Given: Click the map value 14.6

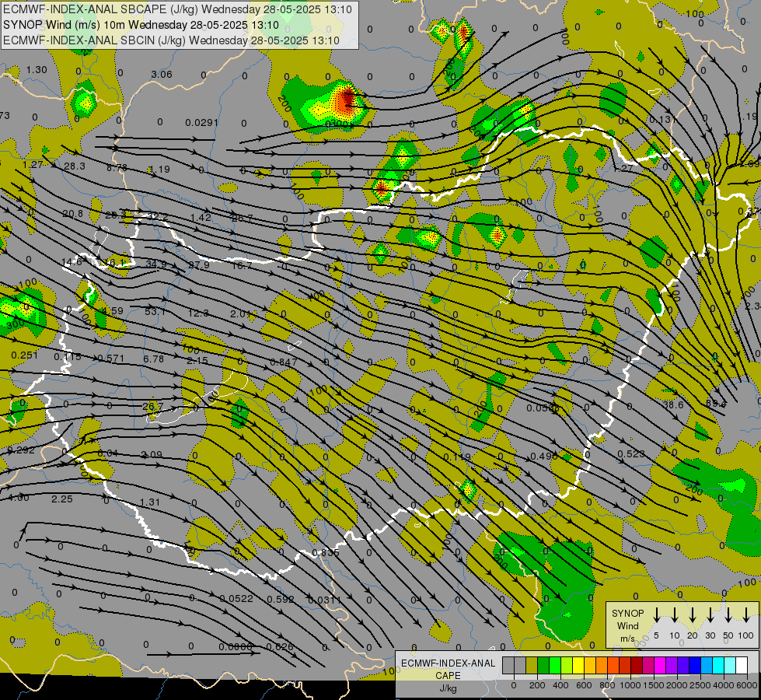Looking at the screenshot, I should [x=72, y=262].
